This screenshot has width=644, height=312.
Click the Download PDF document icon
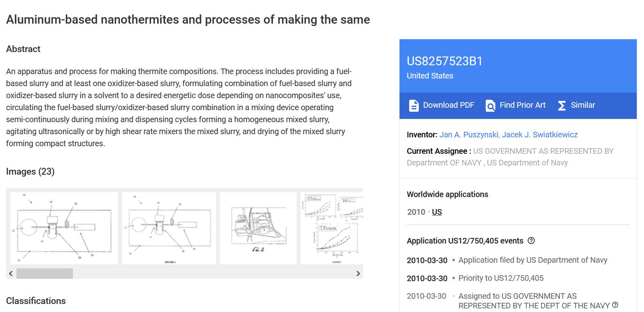coord(414,105)
